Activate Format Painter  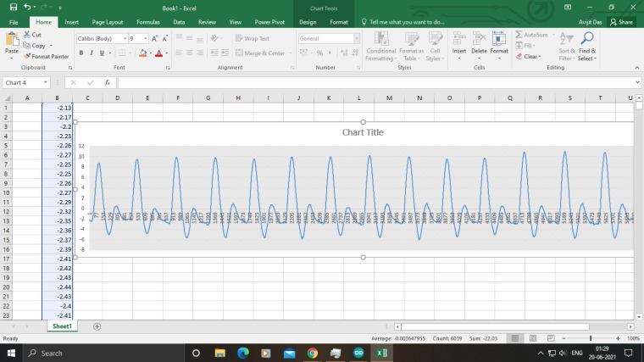click(x=46, y=56)
